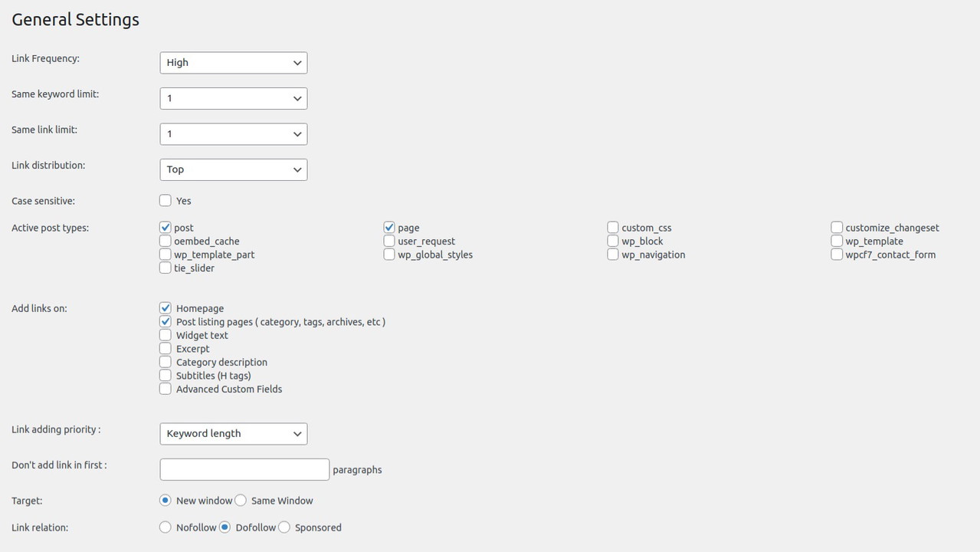
Task: Check the Advanced Custom Fields option
Action: 166,389
